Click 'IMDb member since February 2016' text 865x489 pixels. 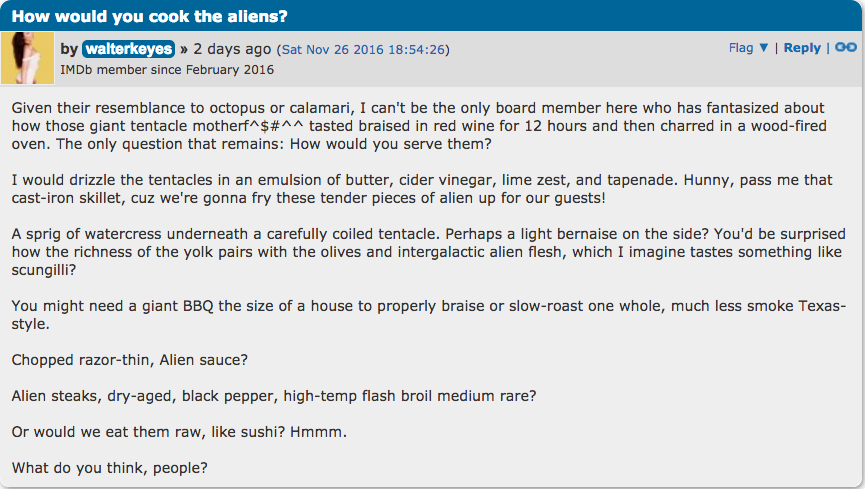pyautogui.click(x=167, y=70)
